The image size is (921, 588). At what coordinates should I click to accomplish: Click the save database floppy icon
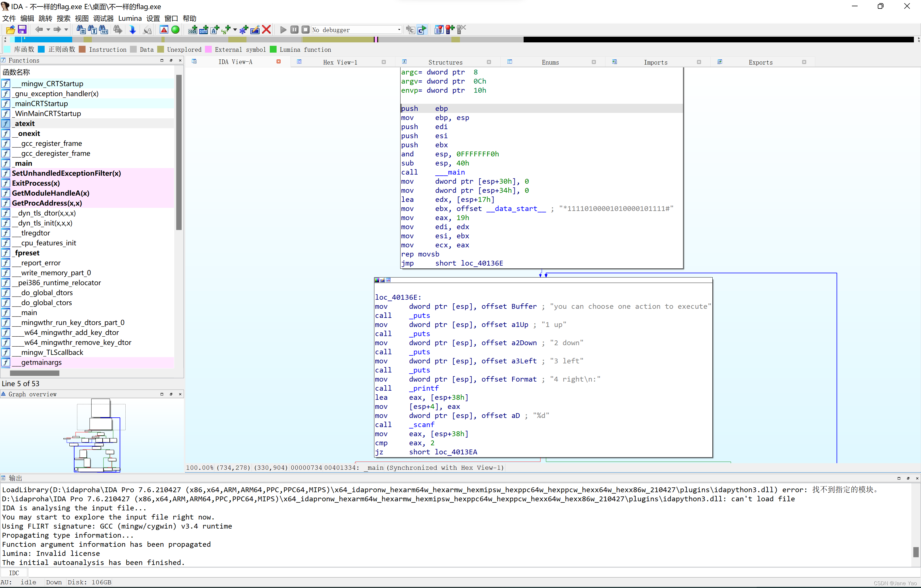click(22, 30)
